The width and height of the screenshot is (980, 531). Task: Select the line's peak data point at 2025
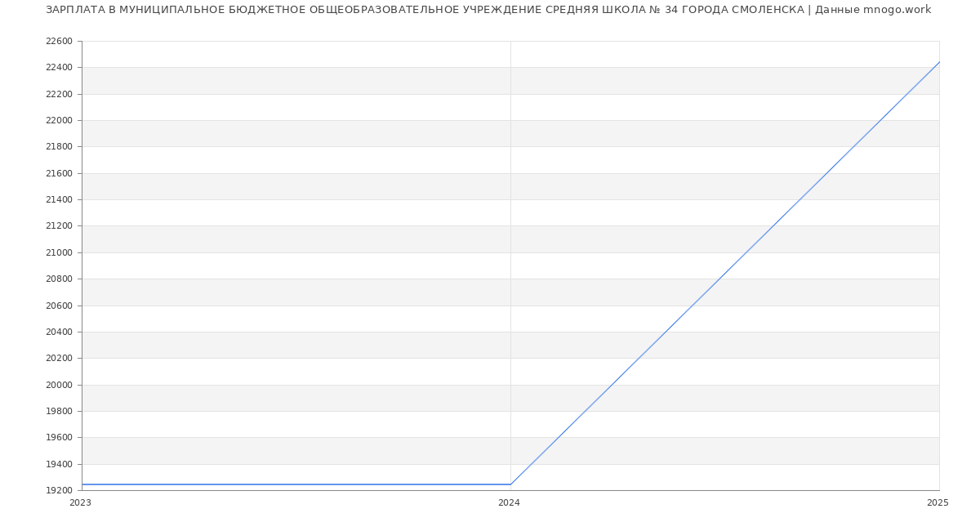tap(939, 62)
